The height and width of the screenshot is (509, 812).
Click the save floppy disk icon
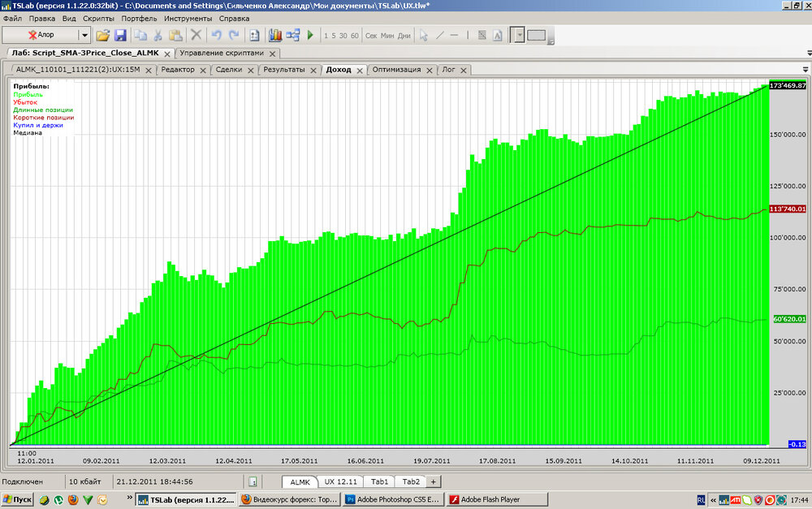tap(120, 36)
